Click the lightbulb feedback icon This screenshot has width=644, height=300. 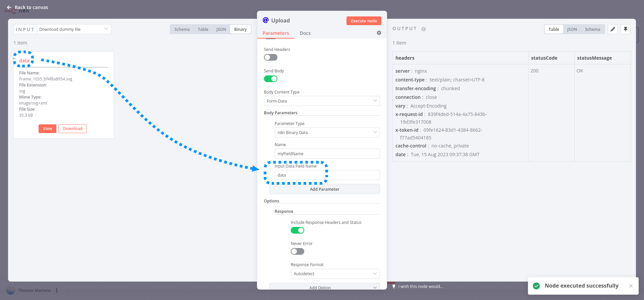point(394,286)
